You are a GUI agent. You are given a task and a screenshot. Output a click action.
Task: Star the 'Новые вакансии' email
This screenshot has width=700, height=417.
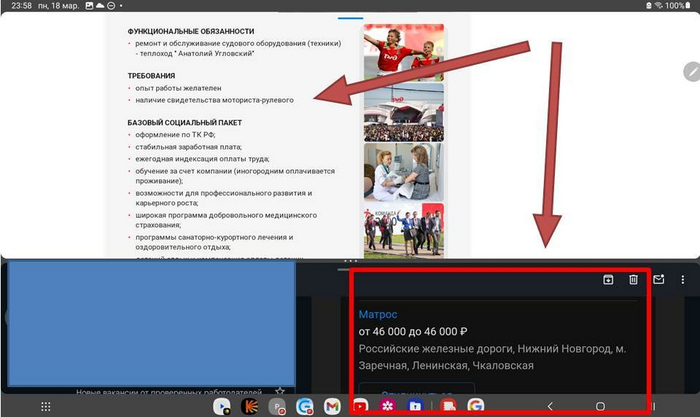280,392
